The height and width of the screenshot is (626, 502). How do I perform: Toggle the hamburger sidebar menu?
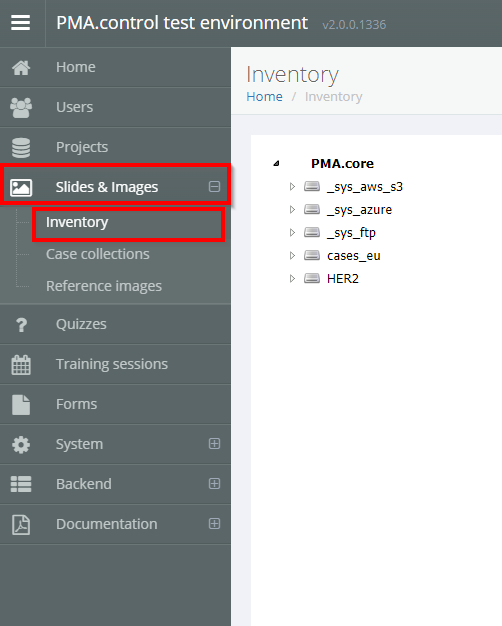[x=20, y=23]
